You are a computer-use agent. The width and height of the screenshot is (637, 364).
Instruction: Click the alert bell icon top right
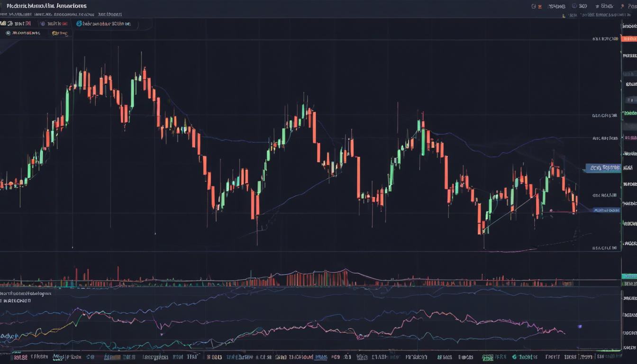click(x=540, y=6)
